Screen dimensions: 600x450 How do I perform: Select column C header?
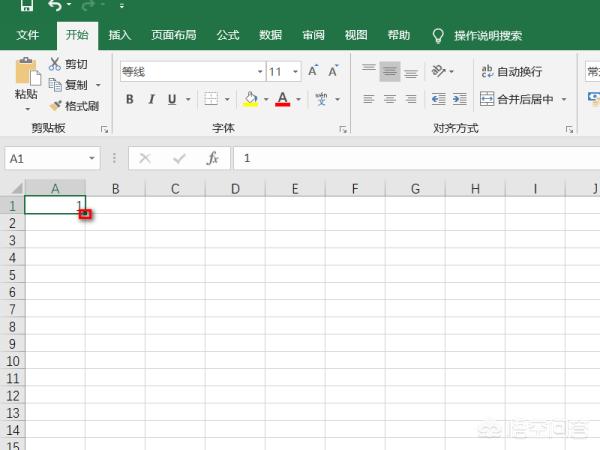pyautogui.click(x=175, y=188)
